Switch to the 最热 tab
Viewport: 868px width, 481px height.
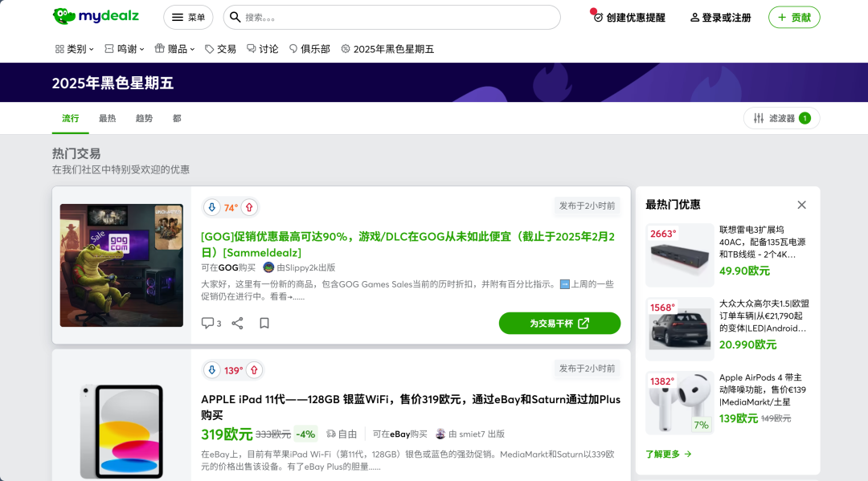coord(107,118)
